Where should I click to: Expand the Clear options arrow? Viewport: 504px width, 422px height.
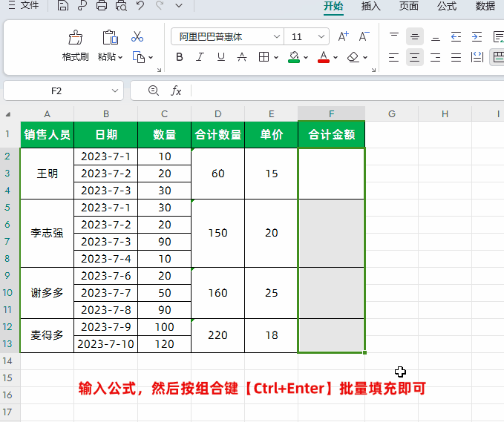pos(365,58)
